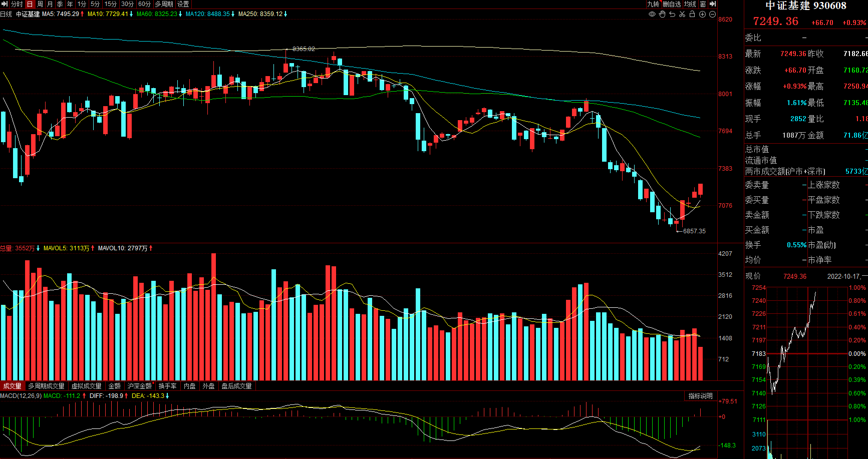Click the collapse arrow icon at top-left
This screenshot has width=868, height=459.
point(5,4)
